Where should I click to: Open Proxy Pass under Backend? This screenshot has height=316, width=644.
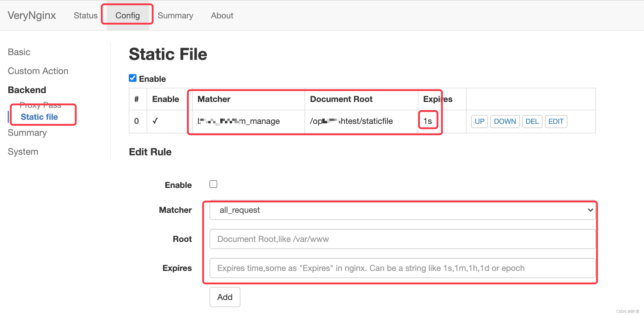pyautogui.click(x=40, y=105)
